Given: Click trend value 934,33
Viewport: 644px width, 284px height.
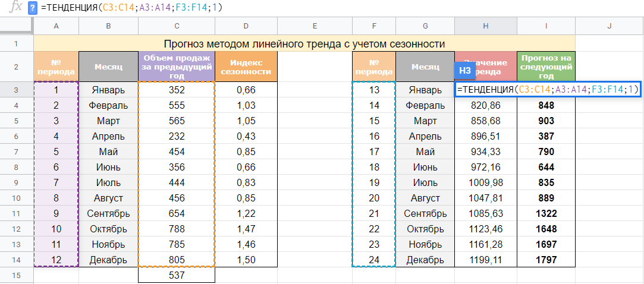Looking at the screenshot, I should tap(486, 152).
